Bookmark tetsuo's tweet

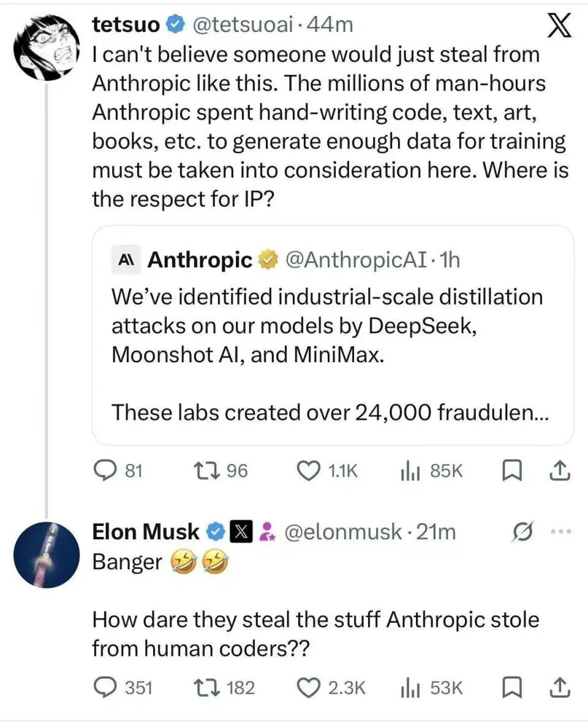513,471
